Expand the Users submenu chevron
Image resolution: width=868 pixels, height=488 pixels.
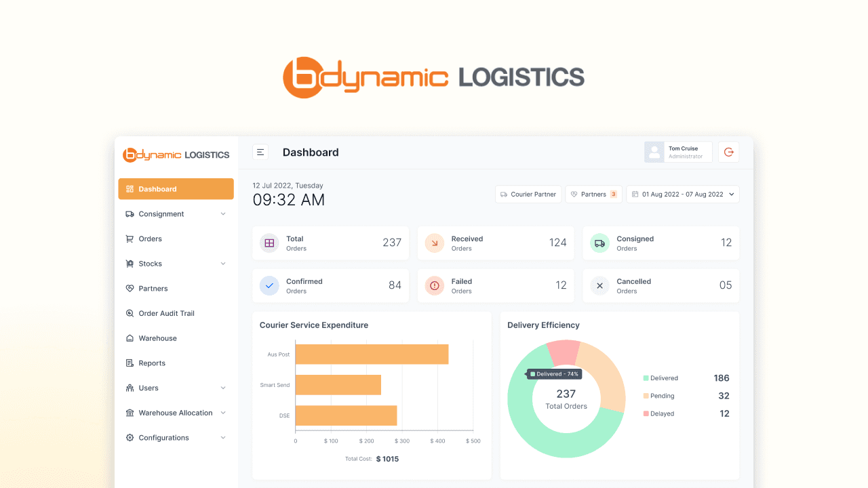223,388
